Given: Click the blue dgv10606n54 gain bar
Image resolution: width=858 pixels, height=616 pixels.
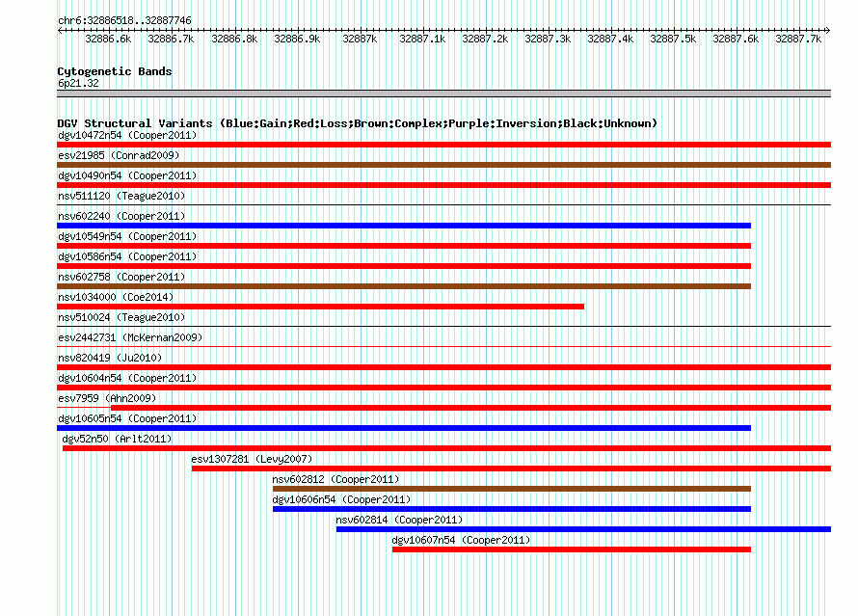Looking at the screenshot, I should [512, 509].
